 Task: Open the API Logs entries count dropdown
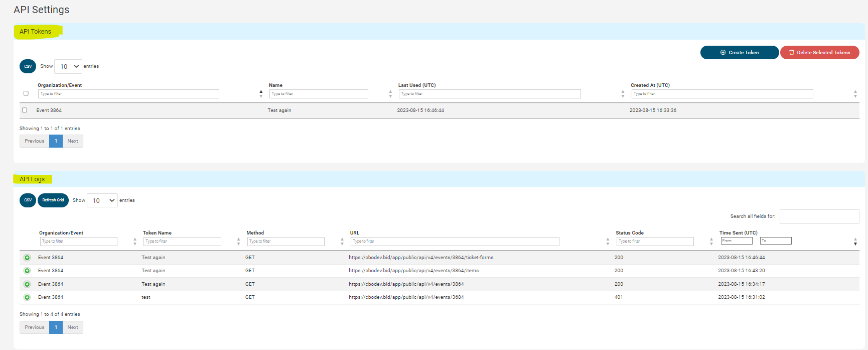tap(102, 200)
